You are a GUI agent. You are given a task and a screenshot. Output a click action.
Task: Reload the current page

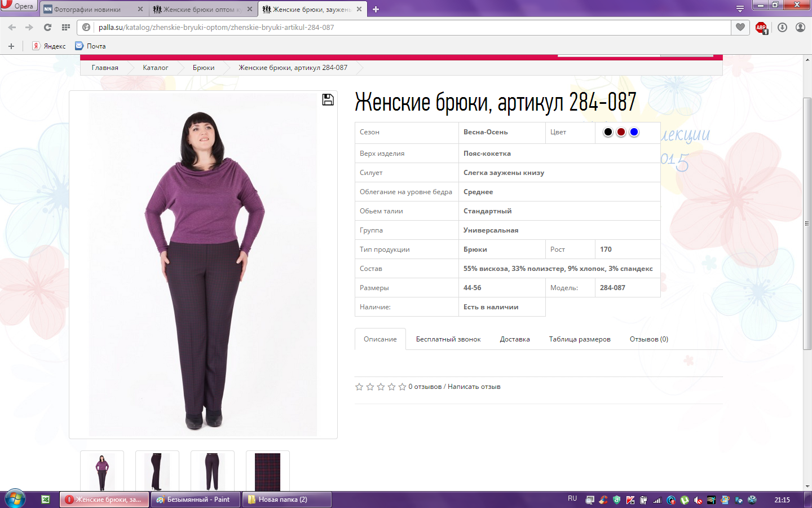(x=47, y=27)
